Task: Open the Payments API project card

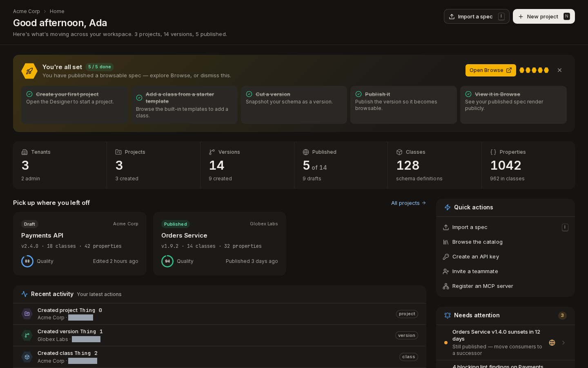Action: (80, 244)
